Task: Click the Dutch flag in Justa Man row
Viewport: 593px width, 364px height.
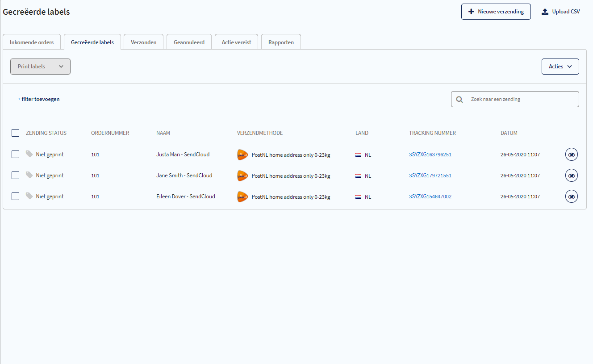Action: coord(358,155)
